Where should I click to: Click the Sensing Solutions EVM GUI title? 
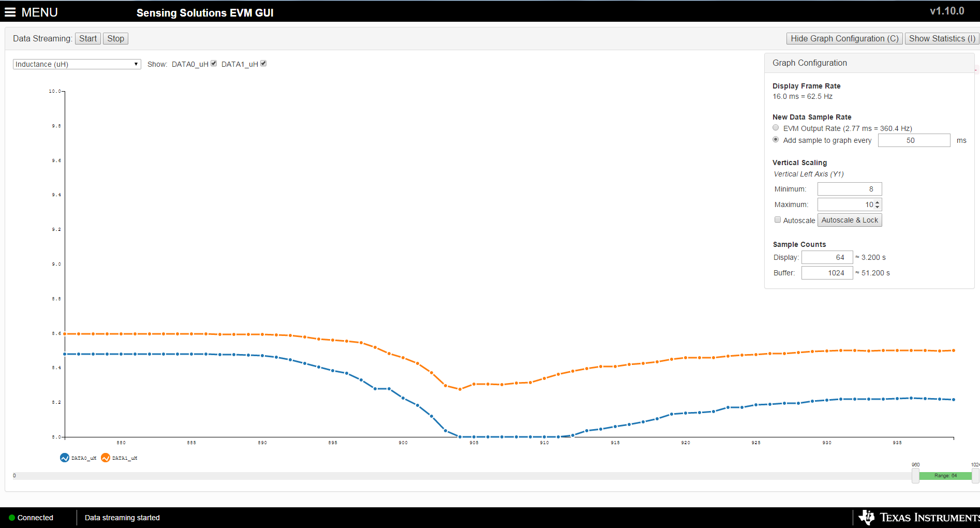(205, 13)
